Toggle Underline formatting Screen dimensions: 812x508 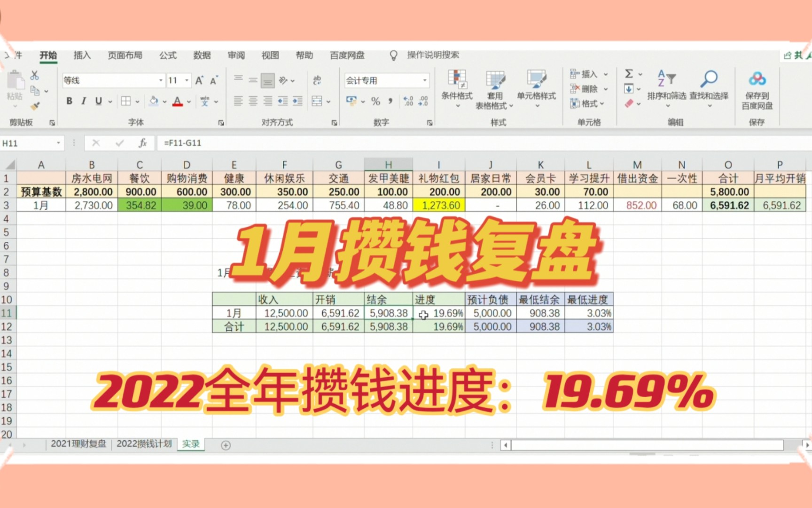98,101
